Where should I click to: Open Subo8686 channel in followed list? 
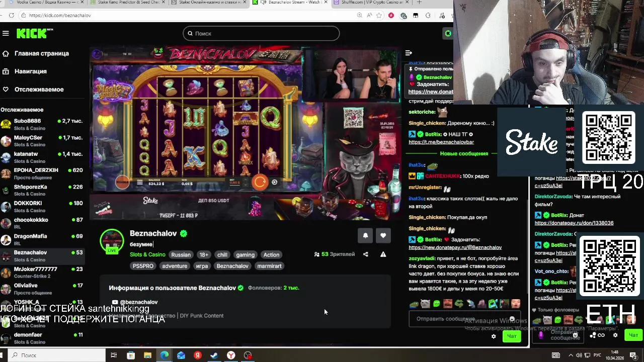pyautogui.click(x=42, y=125)
